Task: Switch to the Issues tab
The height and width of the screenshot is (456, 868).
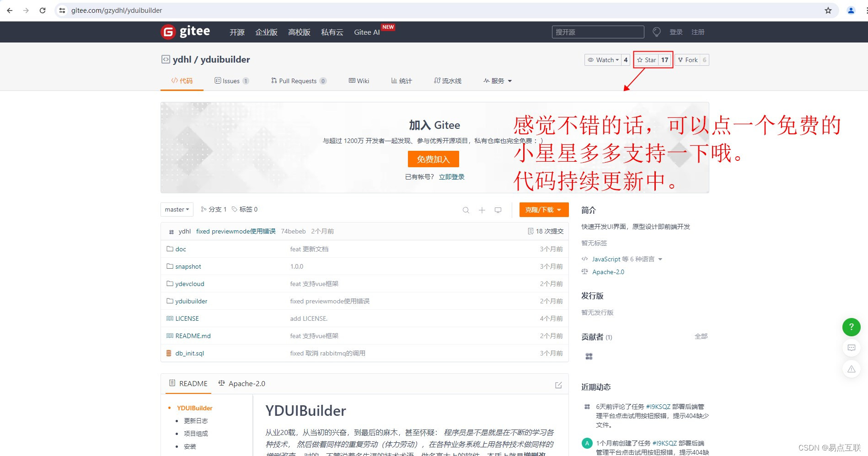Action: tap(231, 81)
